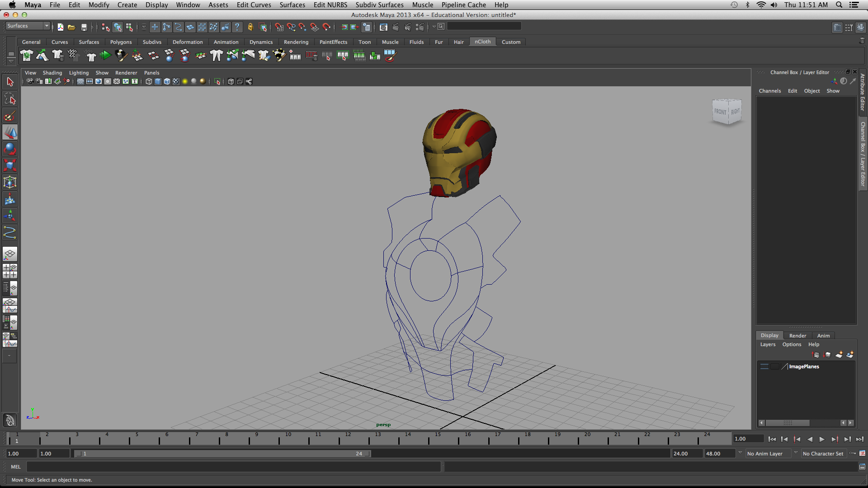Click the MEL command line input field
The height and width of the screenshot is (488, 868).
click(233, 467)
